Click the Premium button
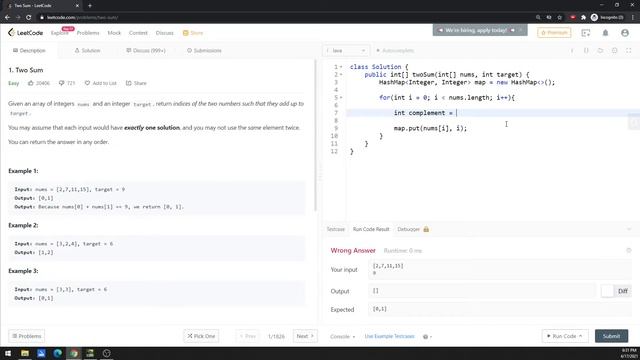 (x=554, y=33)
